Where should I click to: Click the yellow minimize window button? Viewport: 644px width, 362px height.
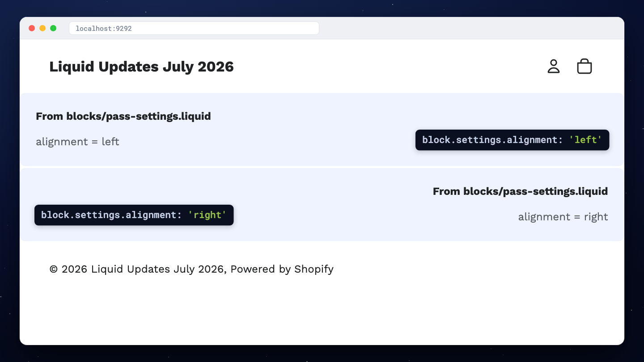(42, 28)
